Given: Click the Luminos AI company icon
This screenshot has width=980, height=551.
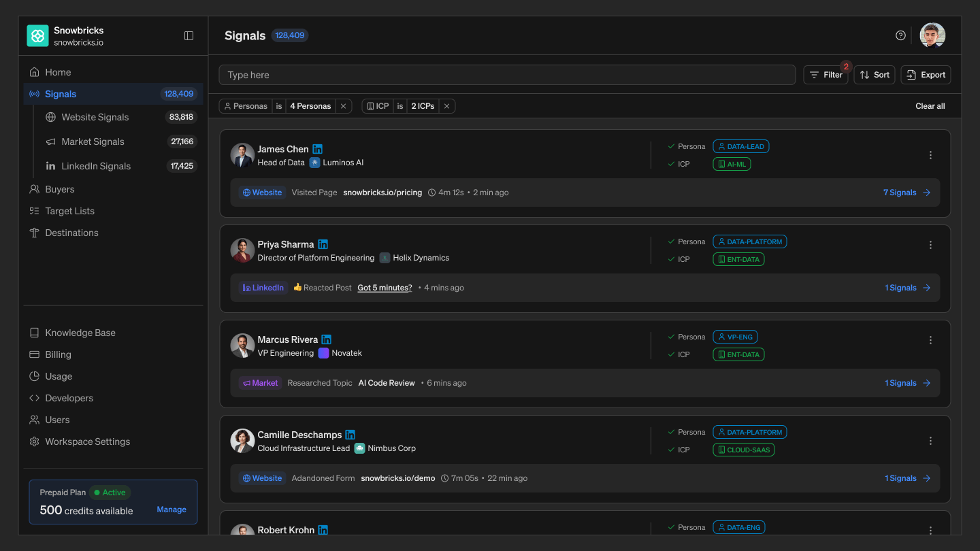Looking at the screenshot, I should click(314, 163).
